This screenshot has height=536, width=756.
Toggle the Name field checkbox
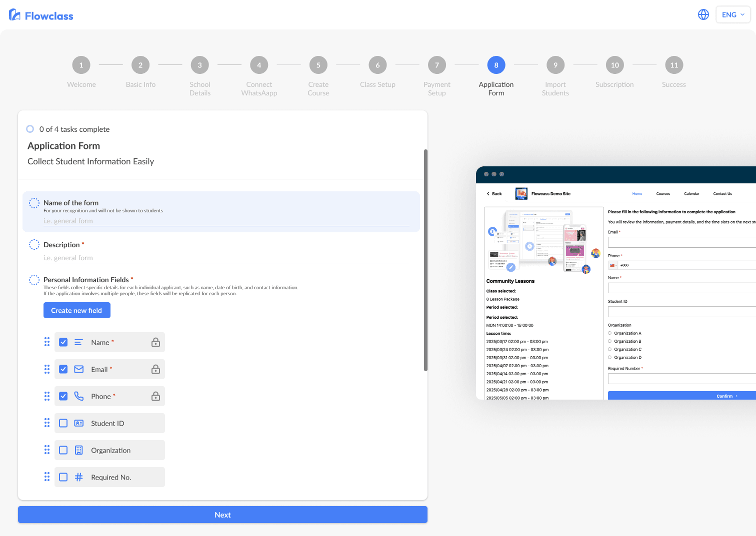(63, 342)
